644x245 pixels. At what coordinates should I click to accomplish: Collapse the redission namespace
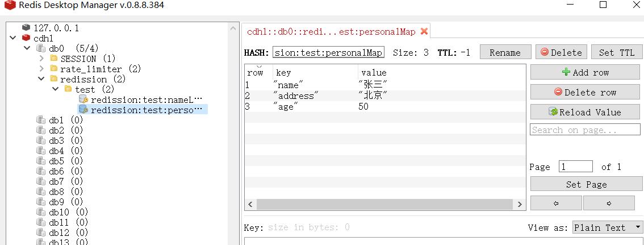tap(41, 79)
